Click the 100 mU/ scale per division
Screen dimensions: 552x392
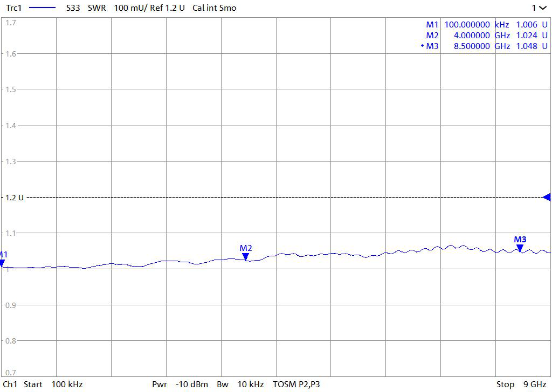coord(129,8)
